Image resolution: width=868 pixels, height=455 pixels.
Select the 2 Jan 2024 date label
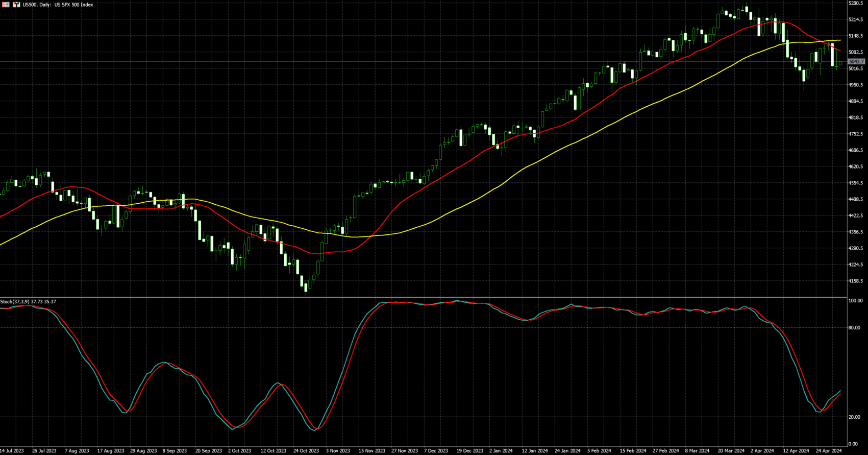pos(501,451)
